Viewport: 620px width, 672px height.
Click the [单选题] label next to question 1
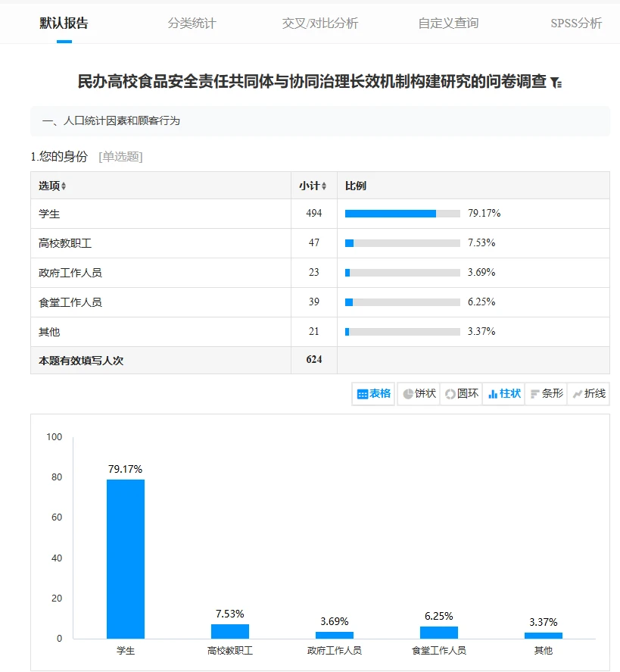(x=123, y=157)
